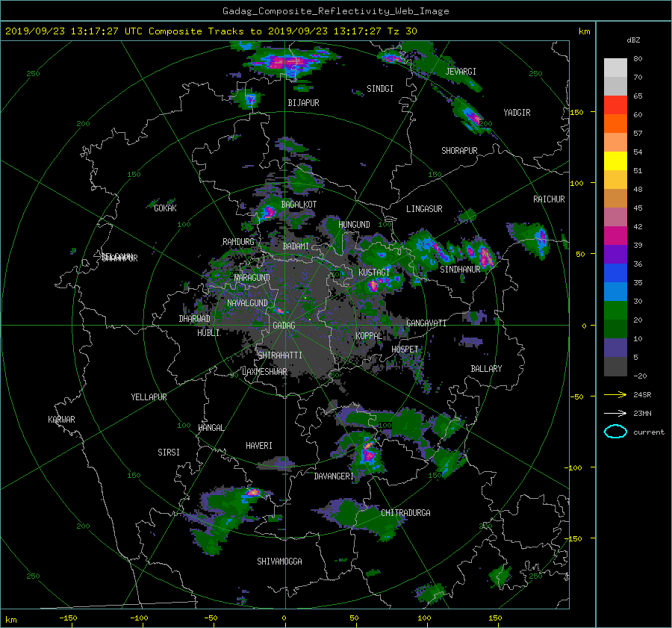Click the RAMDURG city label
The width and height of the screenshot is (672, 628).
(x=238, y=242)
